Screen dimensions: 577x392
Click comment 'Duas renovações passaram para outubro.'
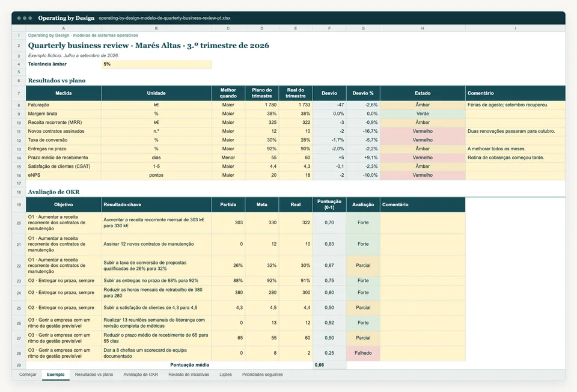tap(515, 132)
